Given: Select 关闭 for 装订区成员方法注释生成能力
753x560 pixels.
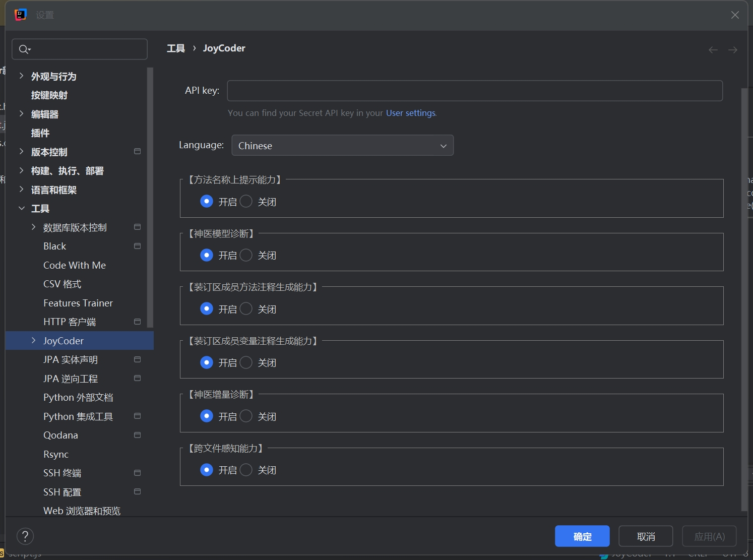Looking at the screenshot, I should point(246,309).
